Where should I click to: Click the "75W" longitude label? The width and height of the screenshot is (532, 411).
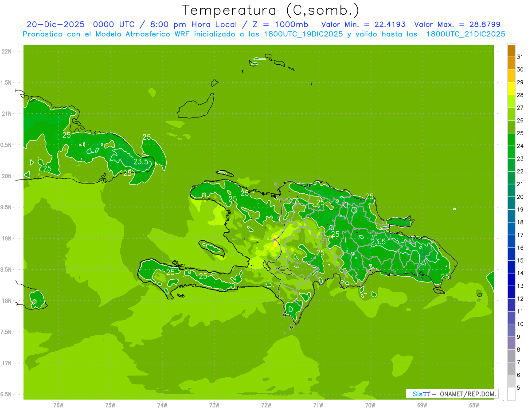[x=110, y=405]
